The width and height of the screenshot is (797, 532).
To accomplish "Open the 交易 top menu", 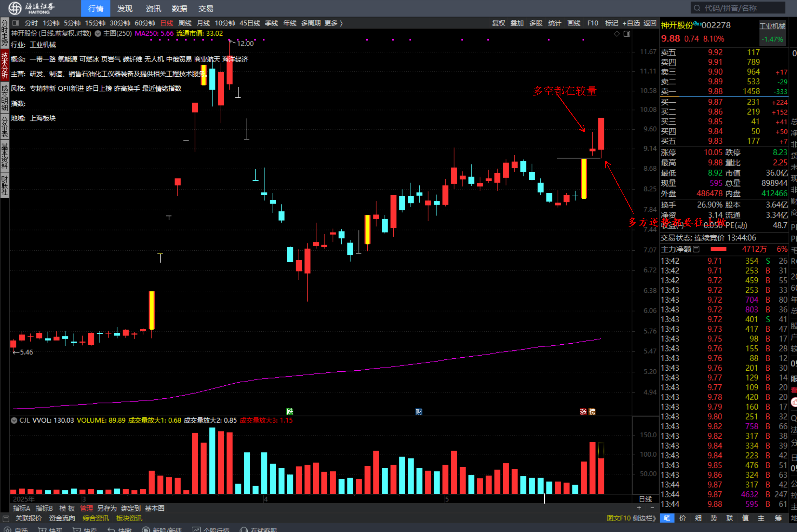I will [x=206, y=8].
